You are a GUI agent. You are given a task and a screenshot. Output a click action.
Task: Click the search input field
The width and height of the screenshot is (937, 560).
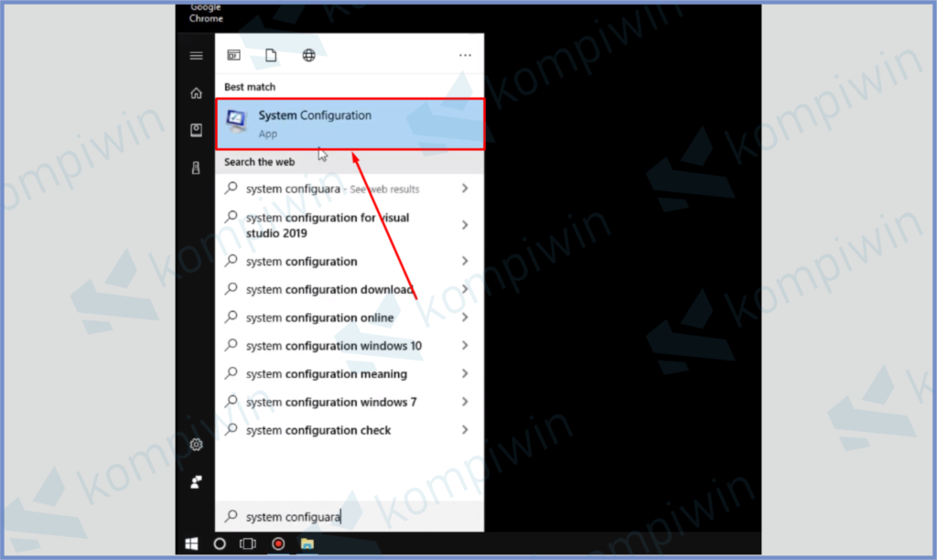(x=348, y=516)
